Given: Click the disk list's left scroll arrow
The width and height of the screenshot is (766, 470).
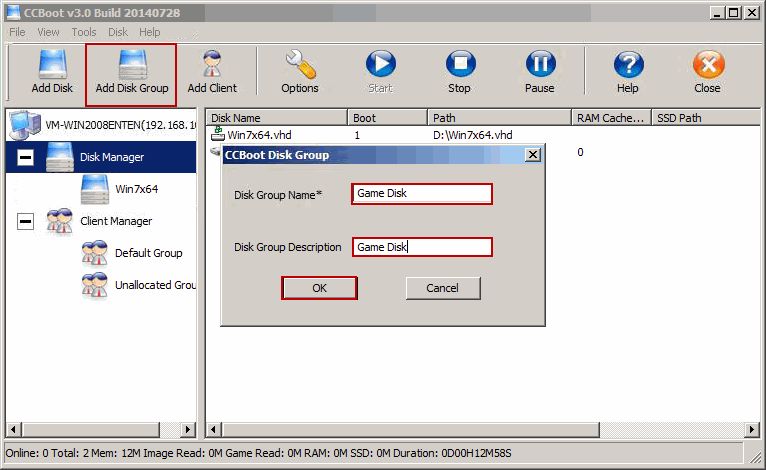Looking at the screenshot, I should point(213,430).
